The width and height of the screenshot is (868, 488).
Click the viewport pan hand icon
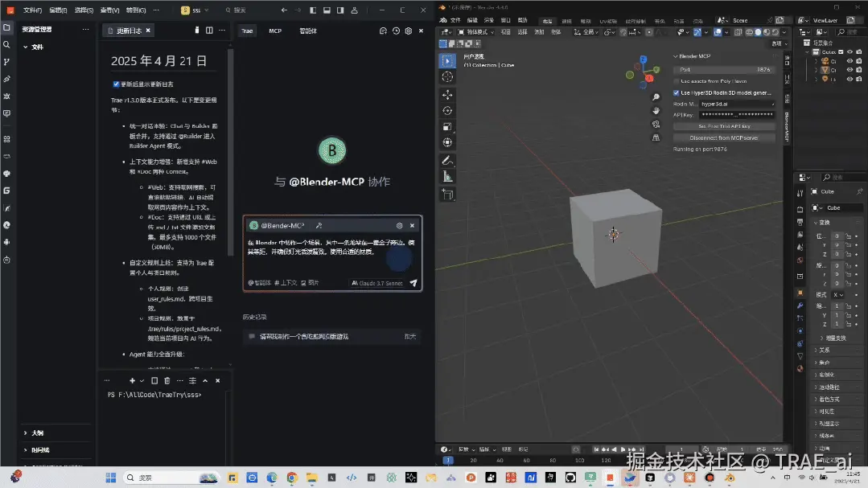click(x=656, y=111)
